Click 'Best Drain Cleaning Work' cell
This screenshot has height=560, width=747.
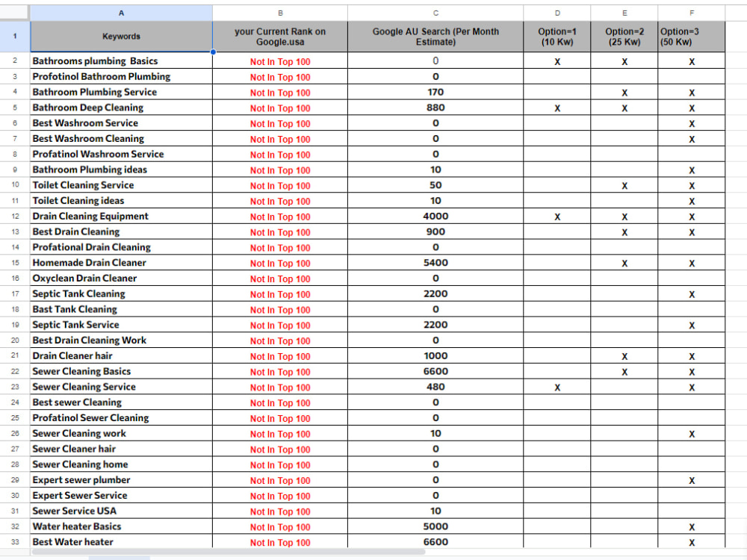click(x=122, y=340)
